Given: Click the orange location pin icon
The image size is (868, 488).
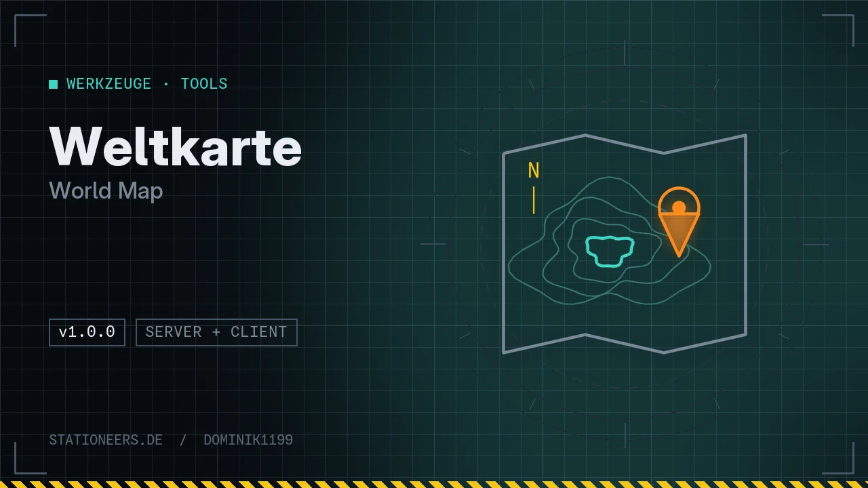Looking at the screenshot, I should tap(679, 222).
